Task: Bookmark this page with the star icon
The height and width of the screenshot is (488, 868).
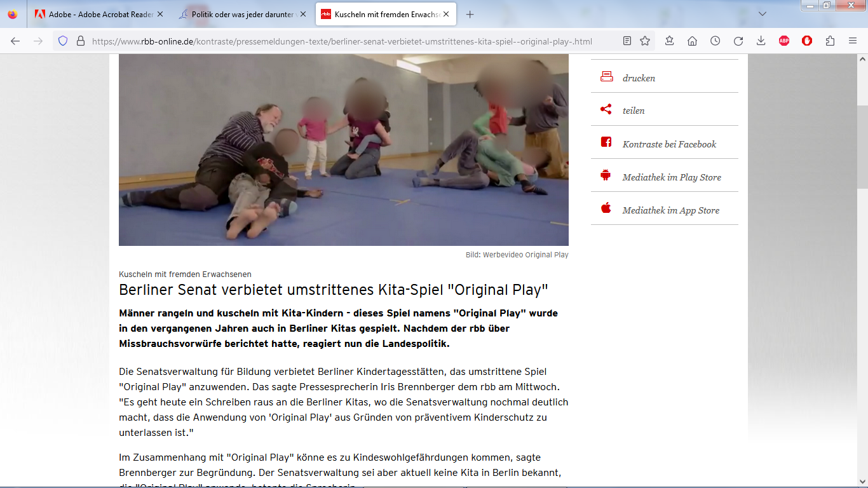Action: [645, 41]
